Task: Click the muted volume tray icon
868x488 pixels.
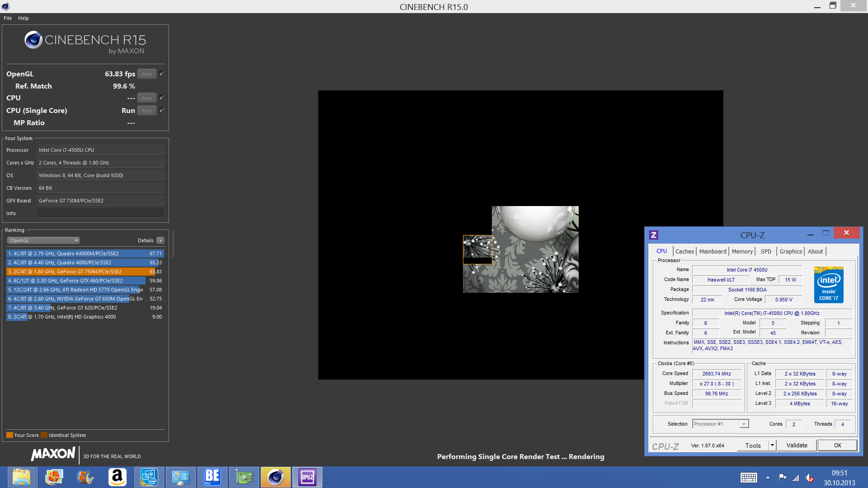Action: tap(810, 478)
